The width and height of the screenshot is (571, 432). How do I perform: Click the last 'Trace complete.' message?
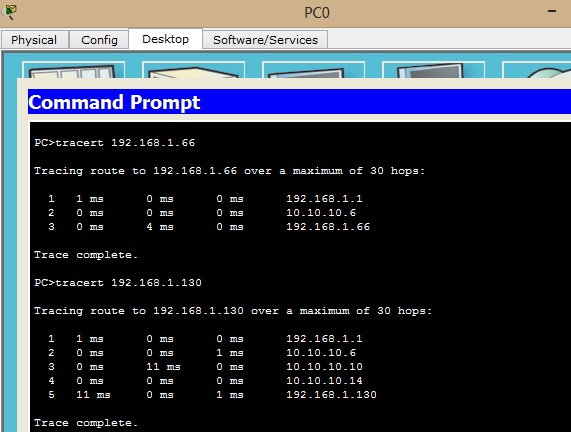tap(86, 423)
